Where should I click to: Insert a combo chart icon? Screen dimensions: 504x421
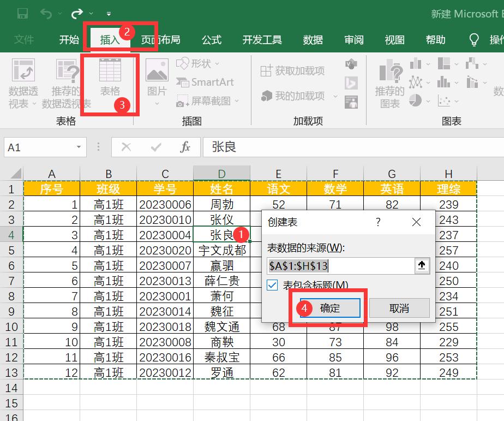click(x=472, y=82)
